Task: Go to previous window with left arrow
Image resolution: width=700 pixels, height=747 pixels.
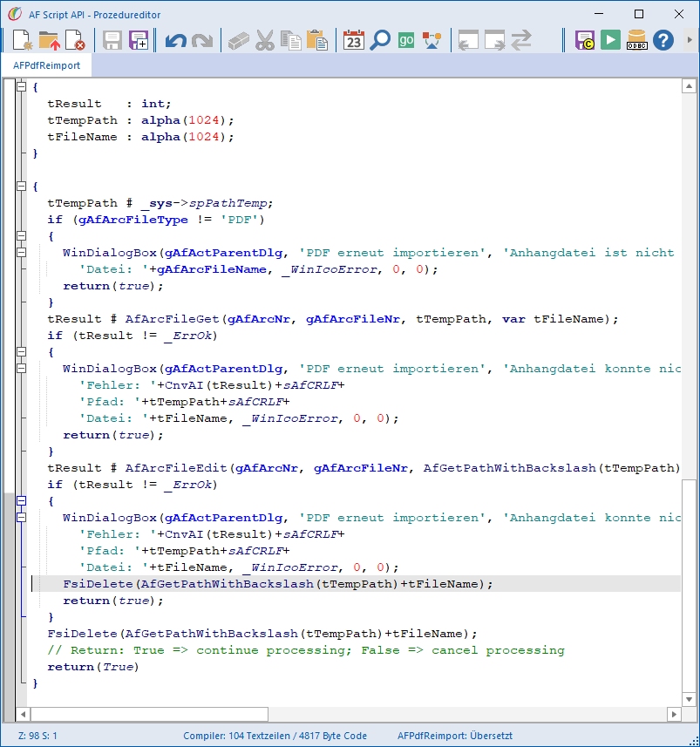Action: click(x=468, y=40)
